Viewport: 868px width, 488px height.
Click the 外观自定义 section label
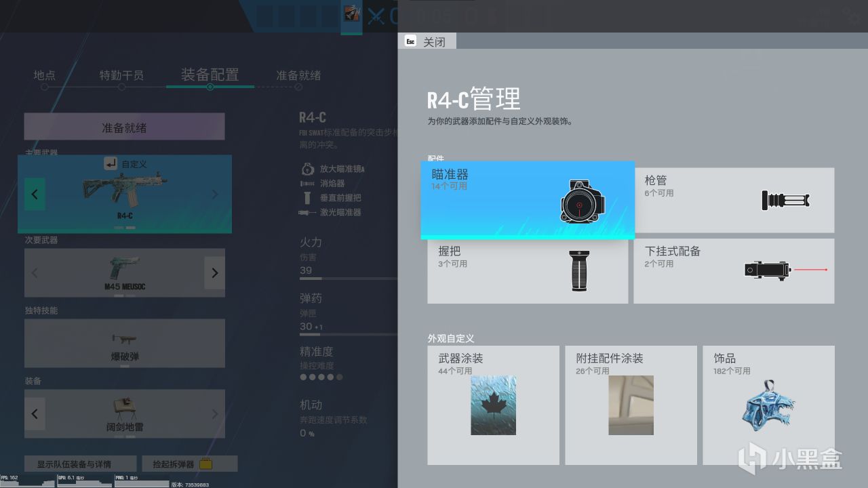(x=451, y=338)
